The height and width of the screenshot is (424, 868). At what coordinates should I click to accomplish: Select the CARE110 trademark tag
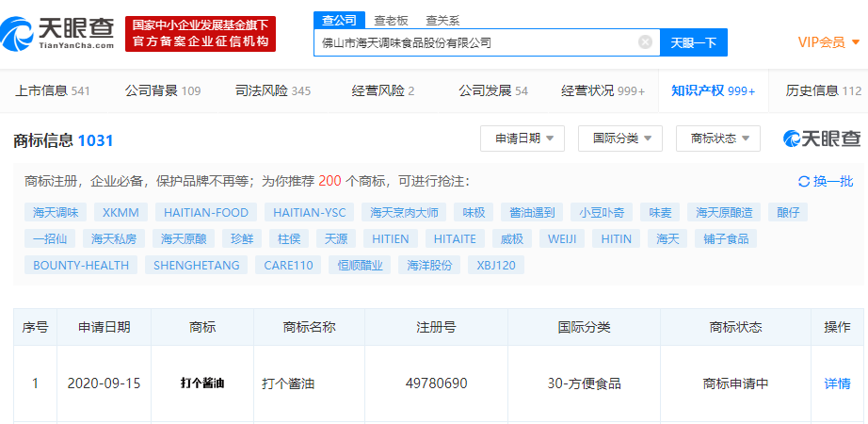click(288, 265)
